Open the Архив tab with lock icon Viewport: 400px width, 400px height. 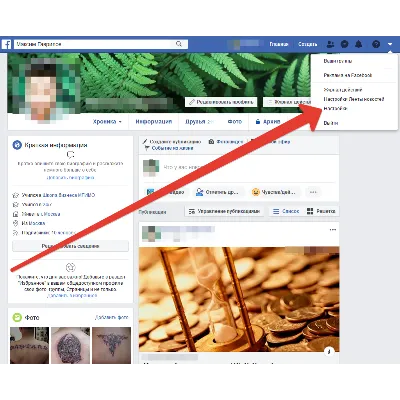point(267,122)
